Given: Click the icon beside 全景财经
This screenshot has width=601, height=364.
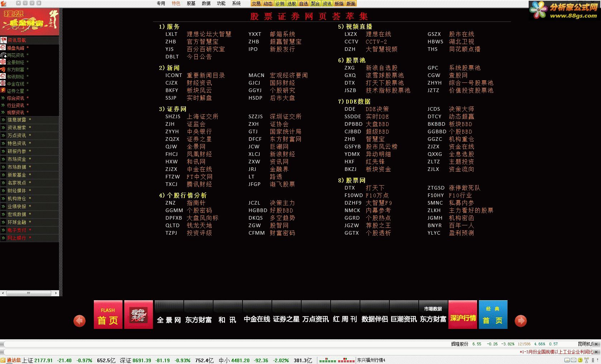Looking at the screenshot, I should click(3, 62).
